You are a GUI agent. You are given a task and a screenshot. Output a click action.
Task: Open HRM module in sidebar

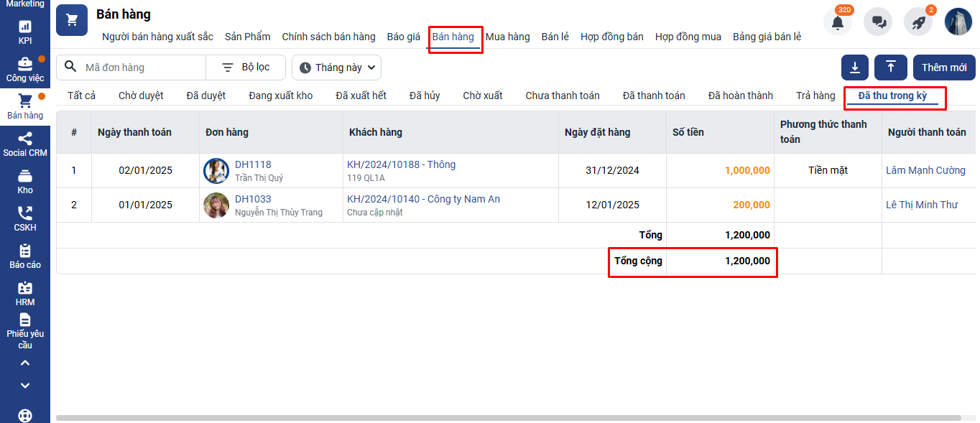tap(25, 294)
